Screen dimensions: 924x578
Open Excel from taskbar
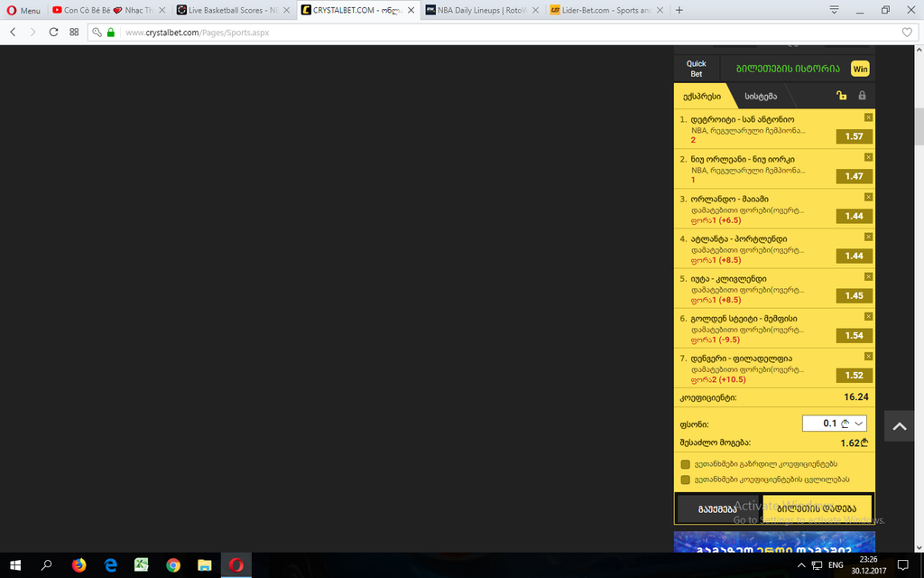[x=142, y=565]
